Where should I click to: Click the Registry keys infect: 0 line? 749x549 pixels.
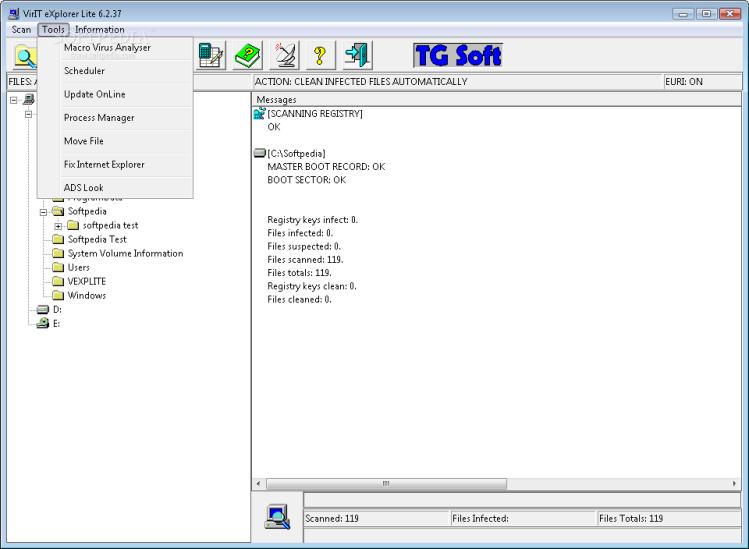point(312,220)
